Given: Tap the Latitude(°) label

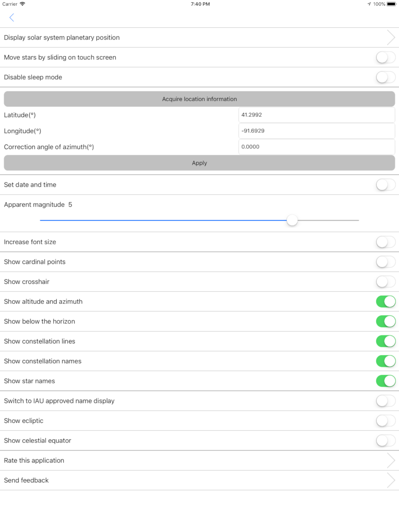Looking at the screenshot, I should 20,115.
